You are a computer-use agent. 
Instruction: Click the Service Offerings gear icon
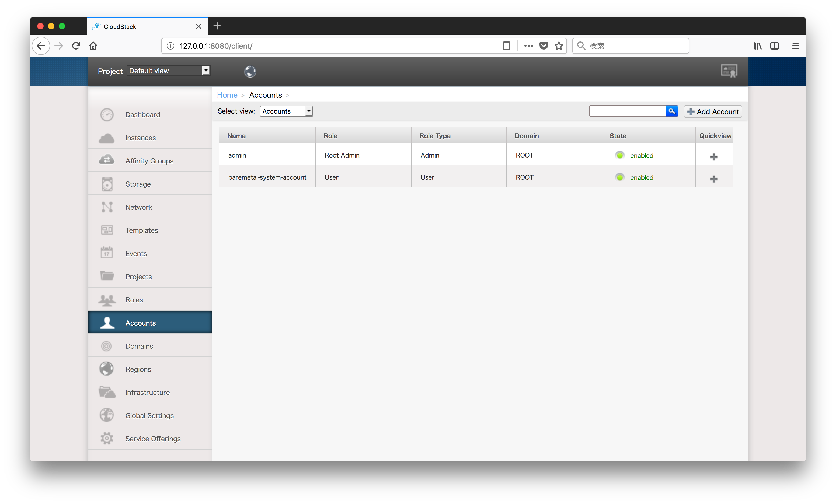pyautogui.click(x=107, y=439)
